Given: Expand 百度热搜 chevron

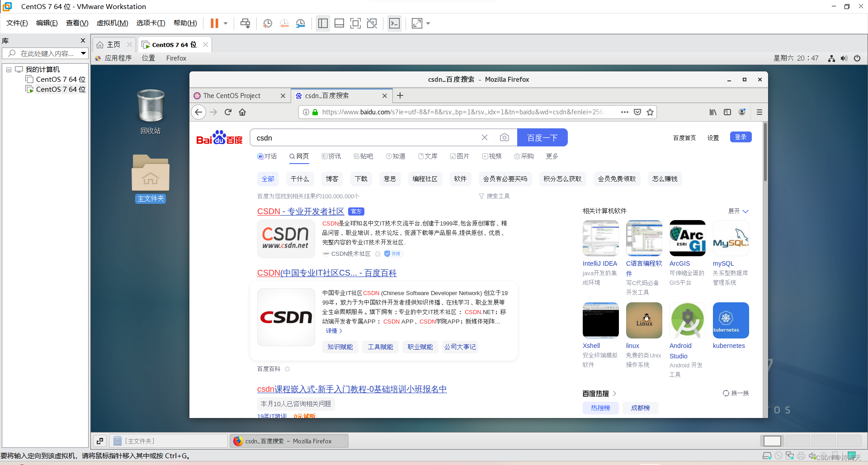Looking at the screenshot, I should (x=614, y=394).
